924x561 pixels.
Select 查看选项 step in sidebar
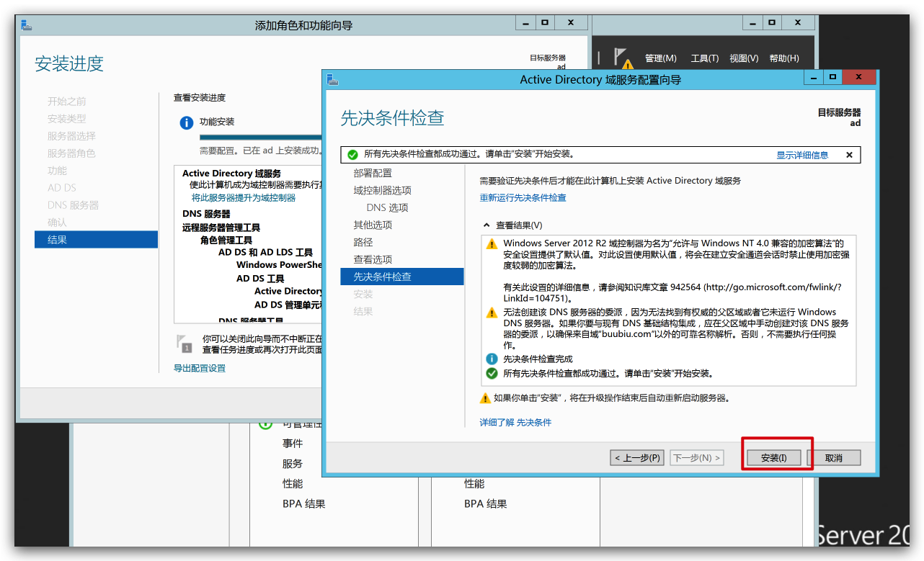point(373,259)
